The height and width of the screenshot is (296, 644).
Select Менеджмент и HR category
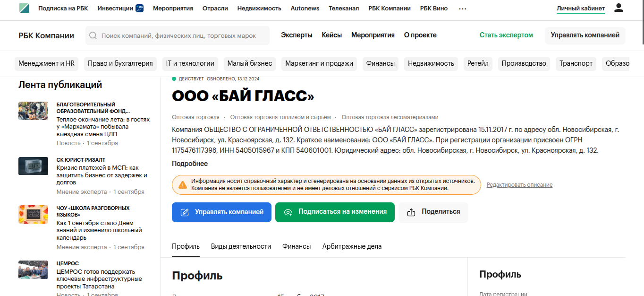(47, 63)
